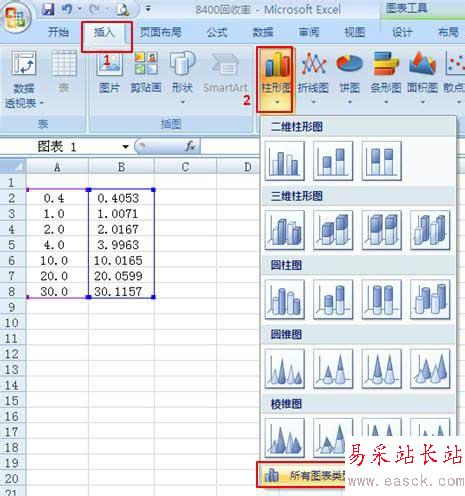Open the Bar chart (条形图) dropdown
The image size is (465, 496).
pyautogui.click(x=386, y=78)
